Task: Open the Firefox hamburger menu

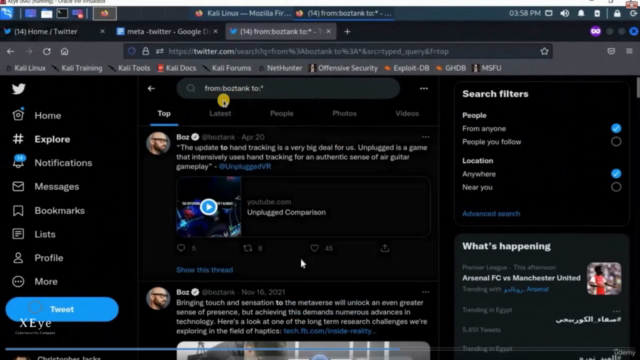Action: click(x=629, y=51)
